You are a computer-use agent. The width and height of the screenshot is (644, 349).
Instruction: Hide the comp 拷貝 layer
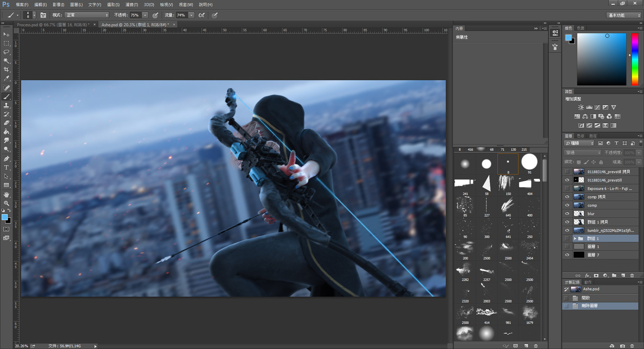[x=567, y=197]
